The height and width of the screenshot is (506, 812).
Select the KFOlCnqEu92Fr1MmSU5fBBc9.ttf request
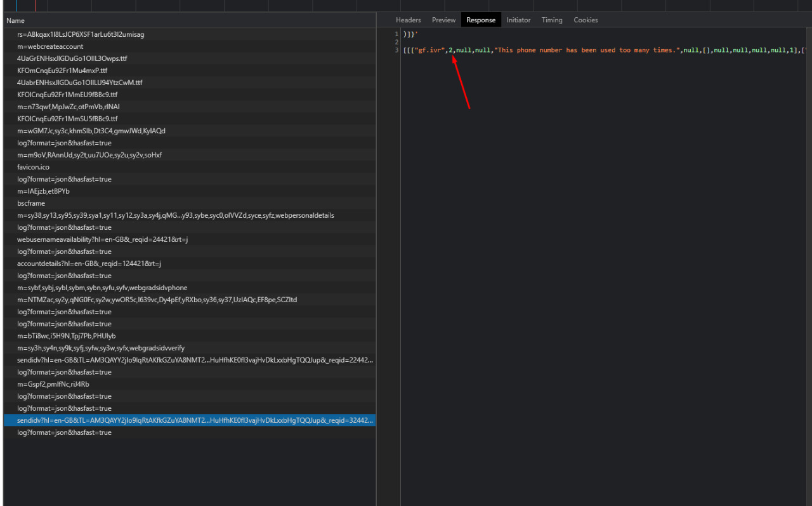[189, 119]
